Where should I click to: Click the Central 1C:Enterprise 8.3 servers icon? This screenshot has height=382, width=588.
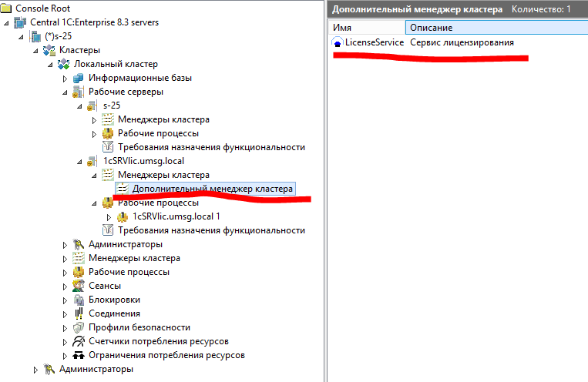click(20, 22)
